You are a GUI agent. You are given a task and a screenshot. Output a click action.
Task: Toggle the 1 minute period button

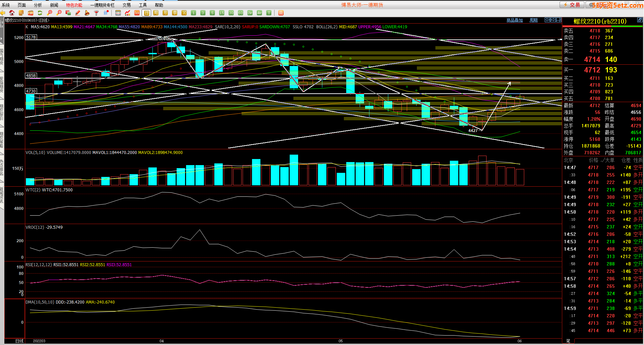pos(193,13)
